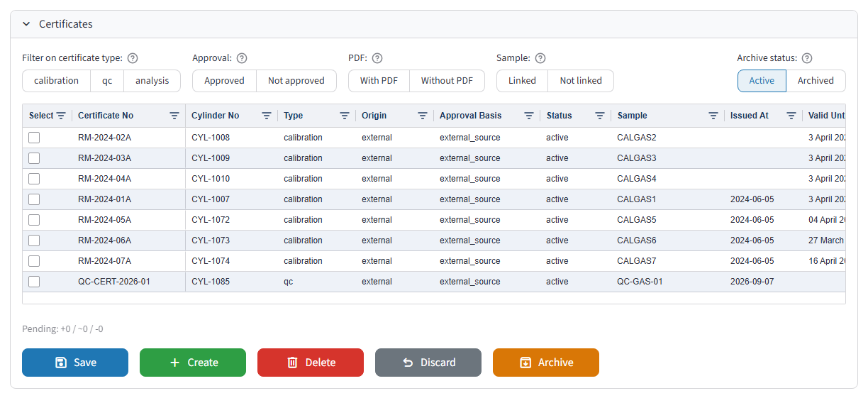Click the Discard button
This screenshot has width=868, height=398.
coord(428,363)
